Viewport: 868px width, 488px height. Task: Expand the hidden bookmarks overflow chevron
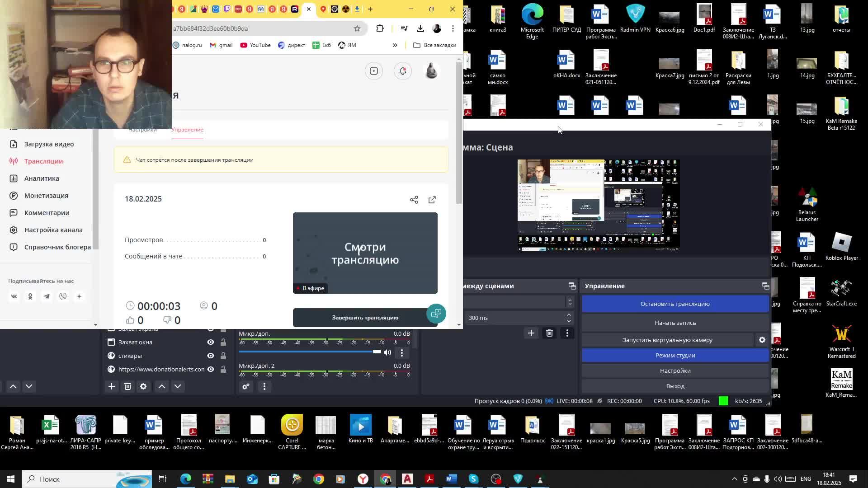[x=395, y=45]
